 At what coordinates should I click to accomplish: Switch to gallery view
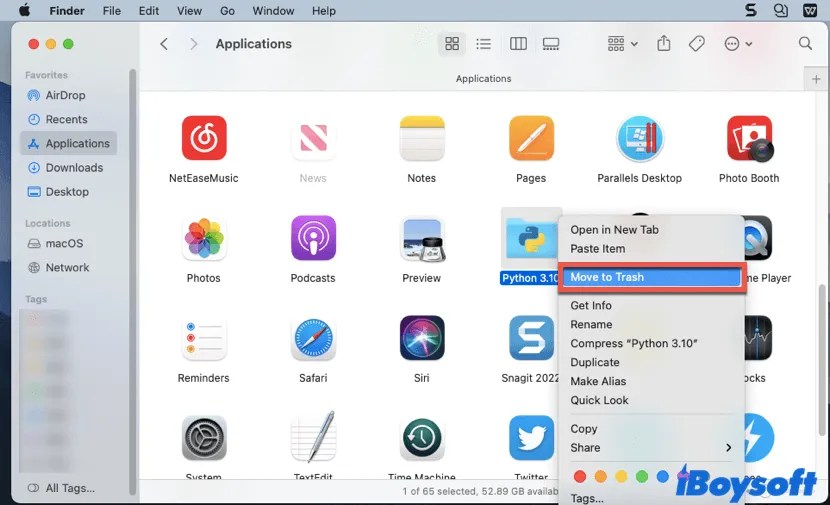551,44
